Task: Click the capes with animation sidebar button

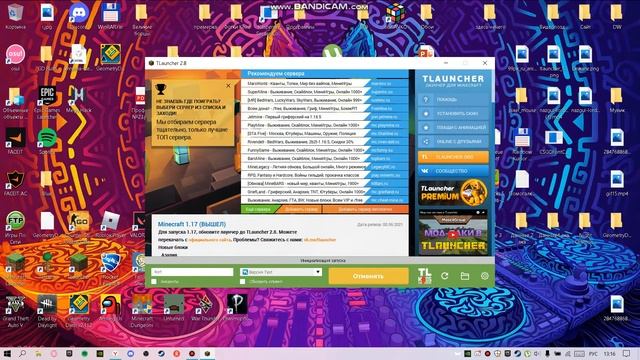Action: (x=453, y=127)
